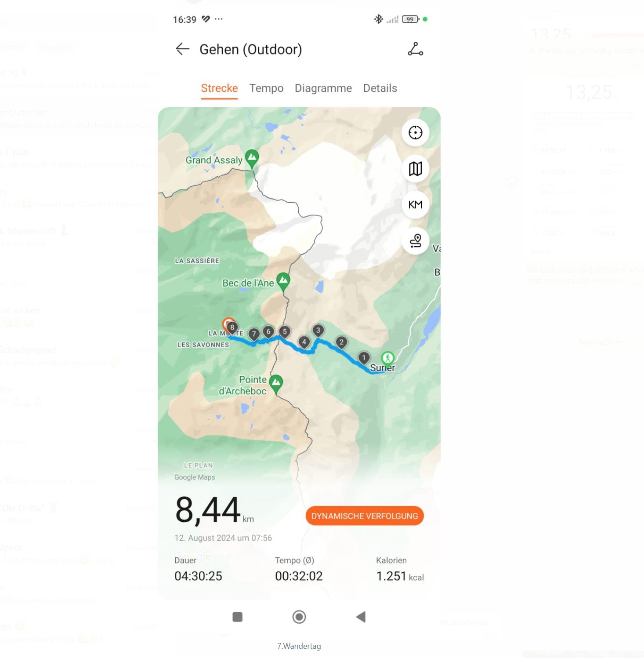The height and width of the screenshot is (658, 644).
Task: Open the Details tab
Action: tap(380, 88)
